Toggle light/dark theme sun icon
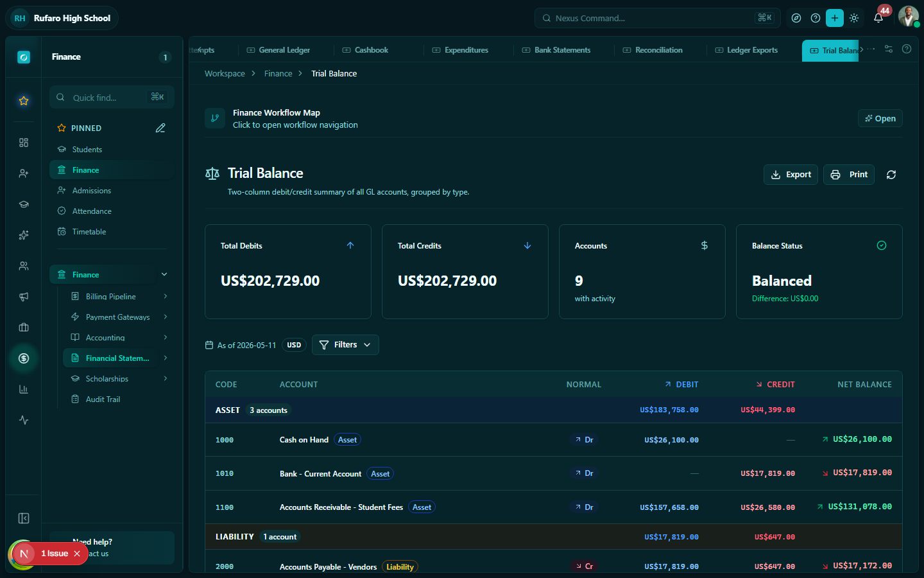 854,18
